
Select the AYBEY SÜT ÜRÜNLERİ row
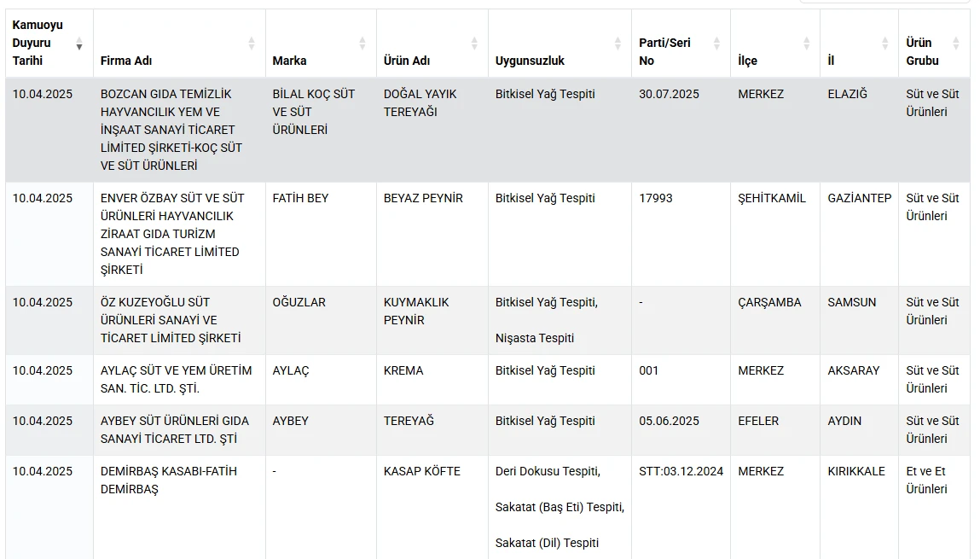[x=488, y=430]
